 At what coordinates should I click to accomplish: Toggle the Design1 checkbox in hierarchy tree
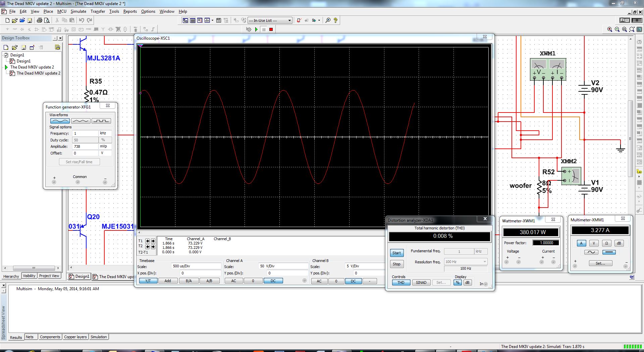click(6, 55)
